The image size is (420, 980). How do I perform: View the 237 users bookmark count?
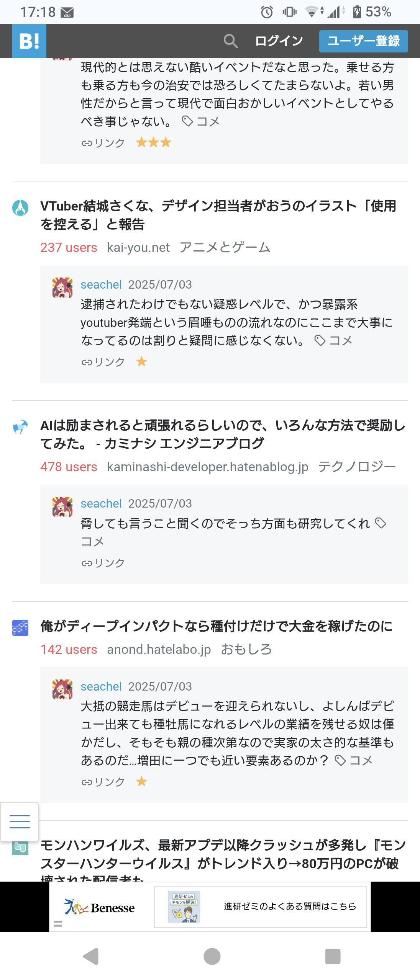pyautogui.click(x=69, y=248)
